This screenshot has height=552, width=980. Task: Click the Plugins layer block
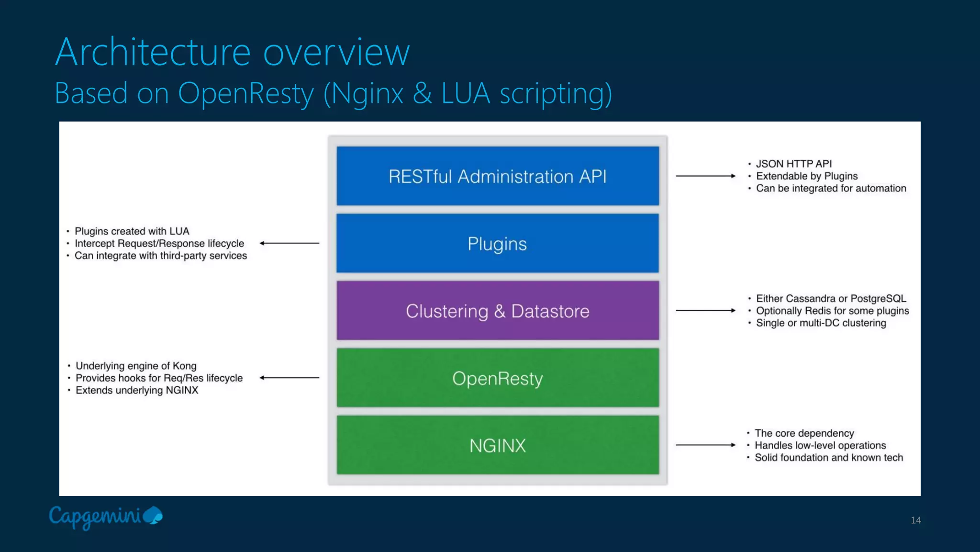(x=498, y=244)
